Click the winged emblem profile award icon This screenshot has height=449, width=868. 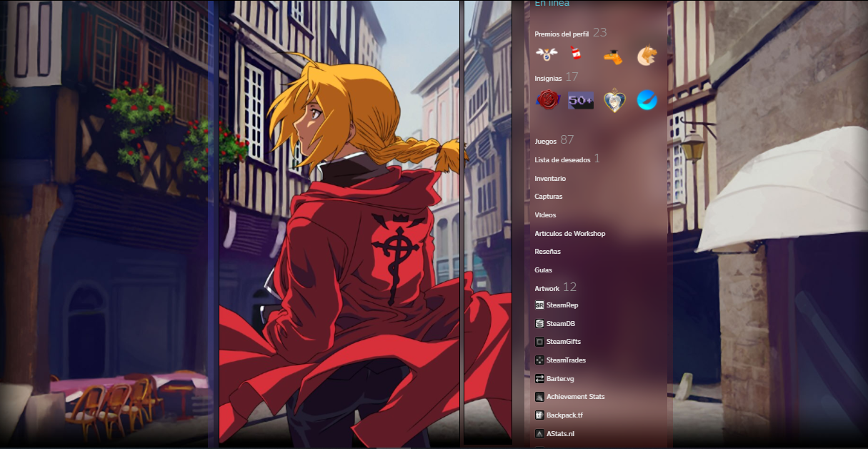tap(545, 54)
